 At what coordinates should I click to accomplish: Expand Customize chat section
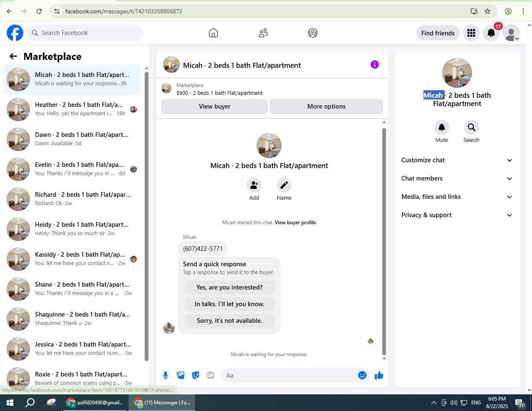[457, 160]
